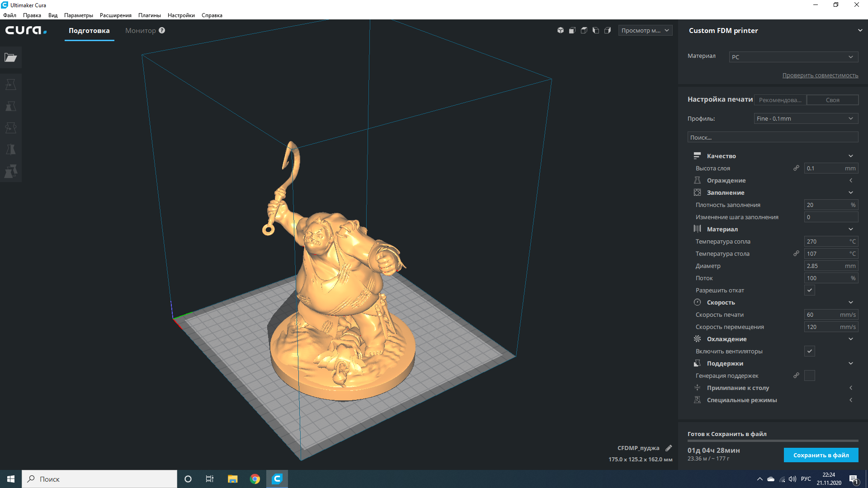The height and width of the screenshot is (488, 868).
Task: Click the Ограждение category icon
Action: click(x=697, y=180)
